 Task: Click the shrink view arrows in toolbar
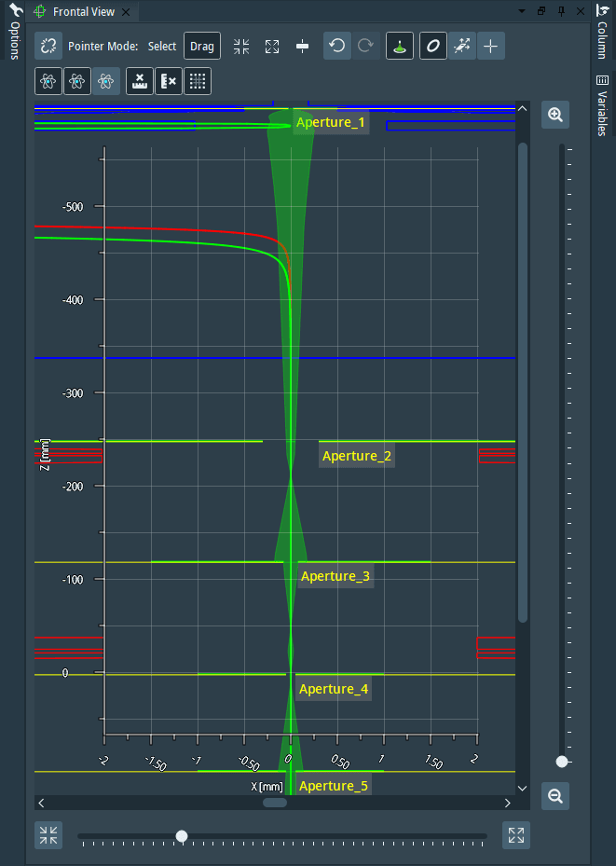[241, 47]
